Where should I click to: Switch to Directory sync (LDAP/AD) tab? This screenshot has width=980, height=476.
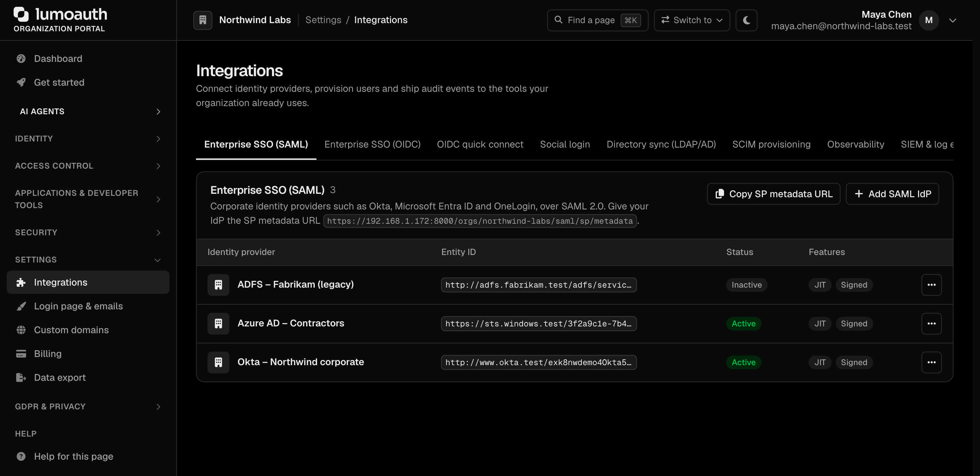[x=661, y=144]
